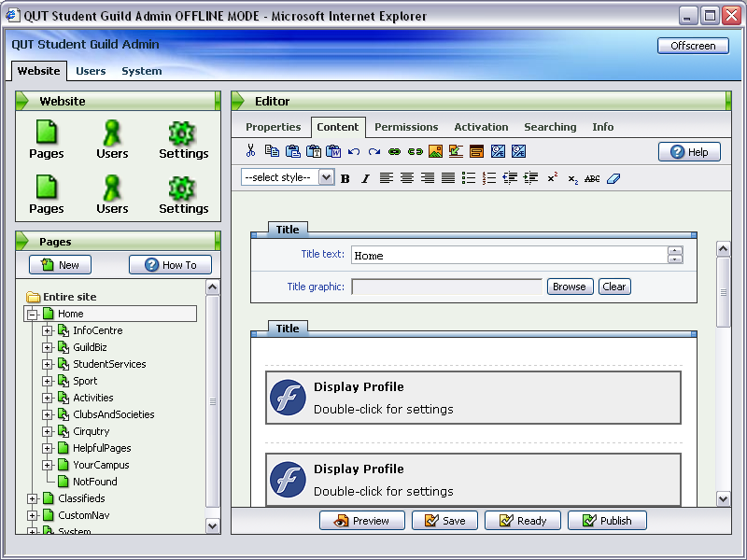The height and width of the screenshot is (560, 747).
Task: Click the Paste as plain text icon
Action: coord(313,151)
